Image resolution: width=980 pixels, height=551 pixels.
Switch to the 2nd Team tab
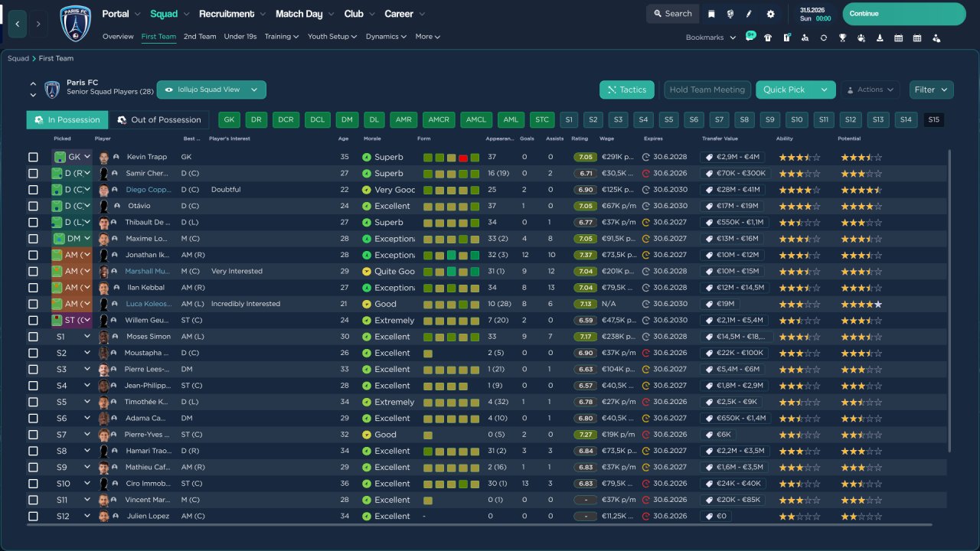click(x=200, y=37)
